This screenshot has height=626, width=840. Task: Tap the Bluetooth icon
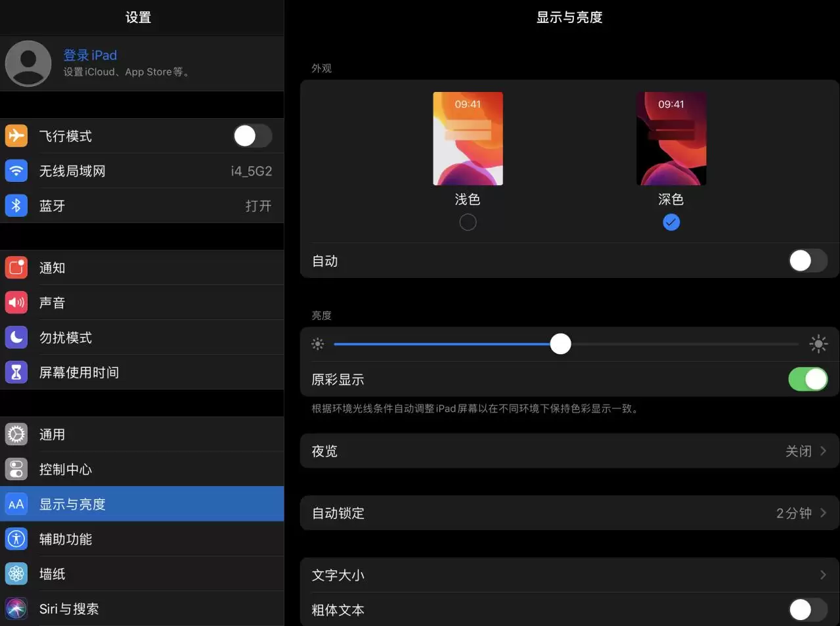pyautogui.click(x=16, y=206)
